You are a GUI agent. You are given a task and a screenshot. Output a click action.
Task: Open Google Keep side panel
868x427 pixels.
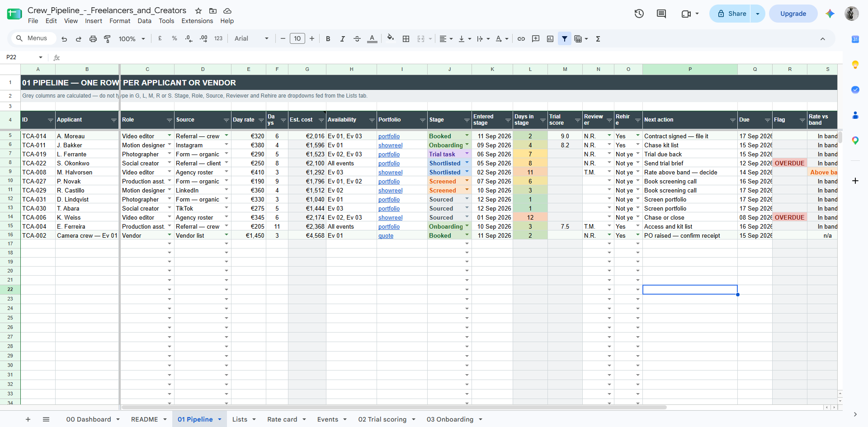click(855, 65)
